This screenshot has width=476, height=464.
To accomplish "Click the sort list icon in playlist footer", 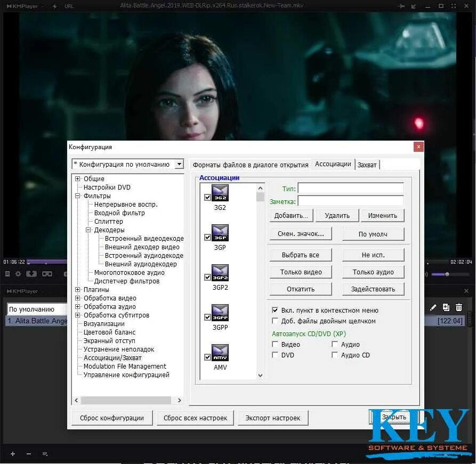I will point(45,454).
